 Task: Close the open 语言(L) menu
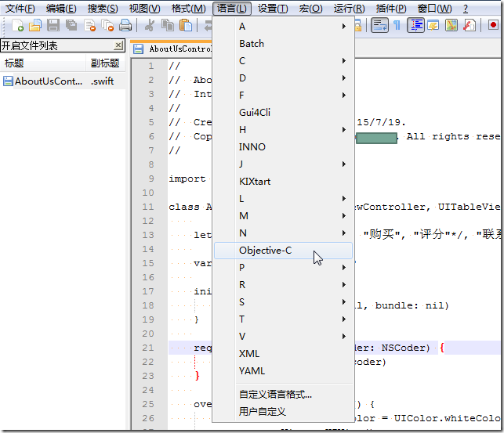[x=232, y=9]
